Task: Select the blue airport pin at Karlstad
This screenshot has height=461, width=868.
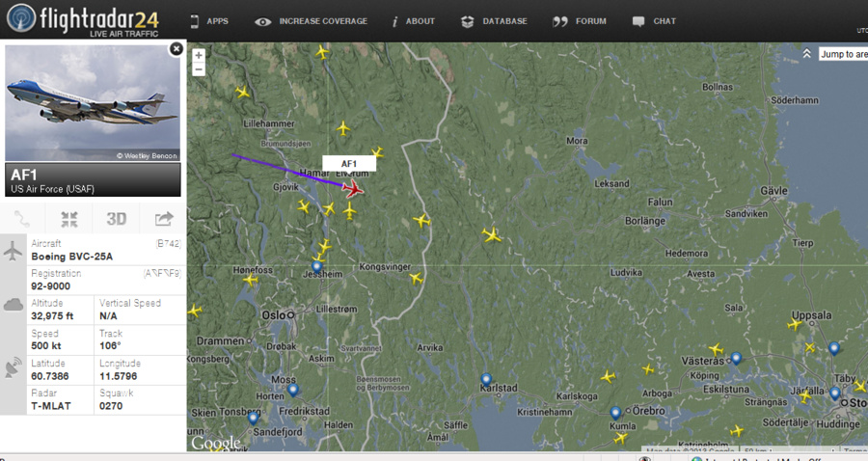Action: 486,379
